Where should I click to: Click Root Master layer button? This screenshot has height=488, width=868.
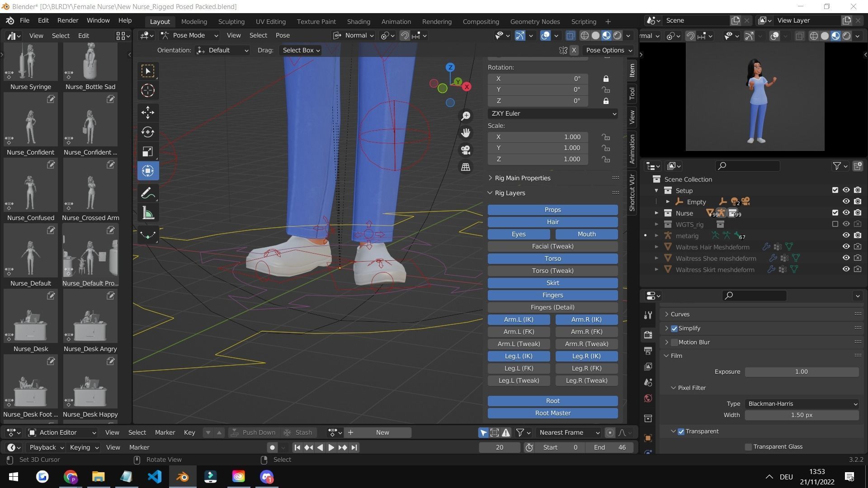(x=553, y=413)
